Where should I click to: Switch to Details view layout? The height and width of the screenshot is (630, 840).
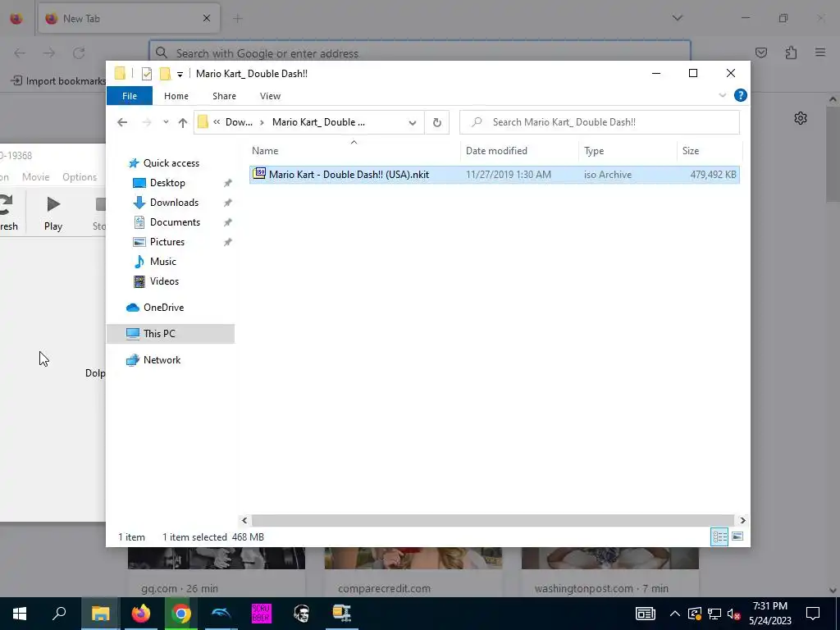click(x=719, y=536)
